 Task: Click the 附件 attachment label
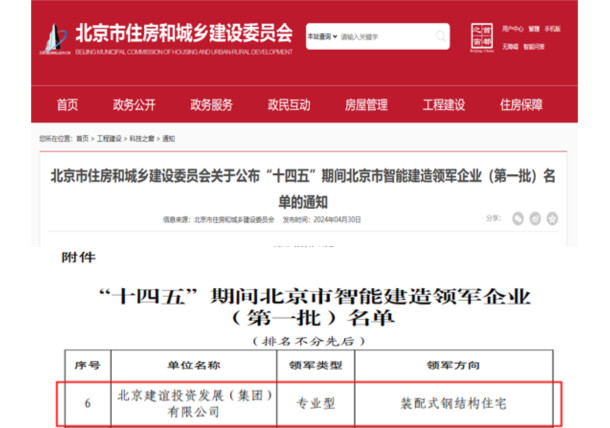coord(78,257)
